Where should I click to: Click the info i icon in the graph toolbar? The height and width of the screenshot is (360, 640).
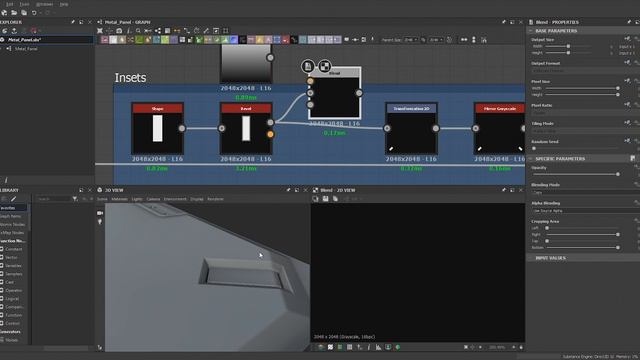(129, 31)
